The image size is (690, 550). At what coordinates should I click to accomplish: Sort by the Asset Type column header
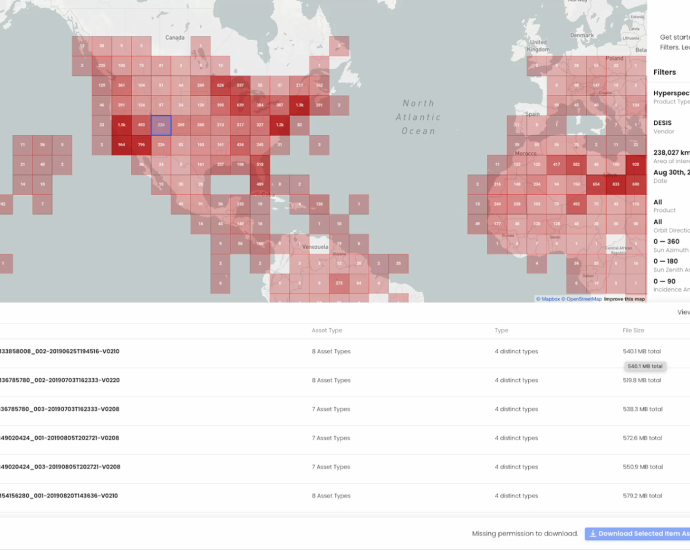click(327, 330)
